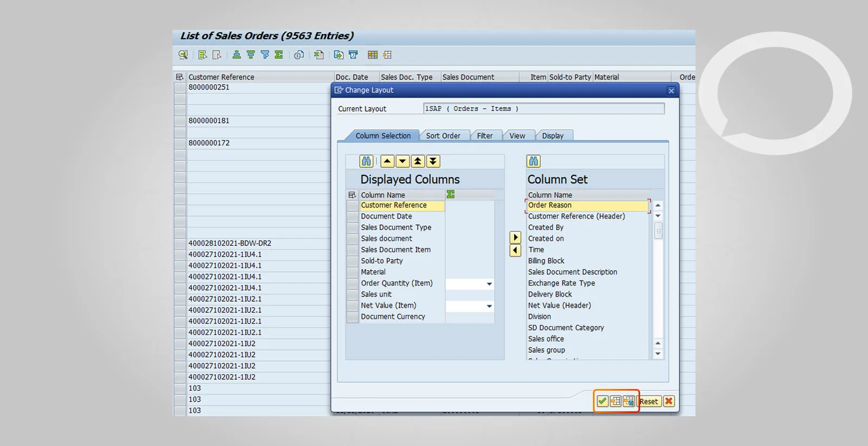Image resolution: width=868 pixels, height=446 pixels.
Task: Click the Set Filter funnel icon
Action: click(265, 55)
